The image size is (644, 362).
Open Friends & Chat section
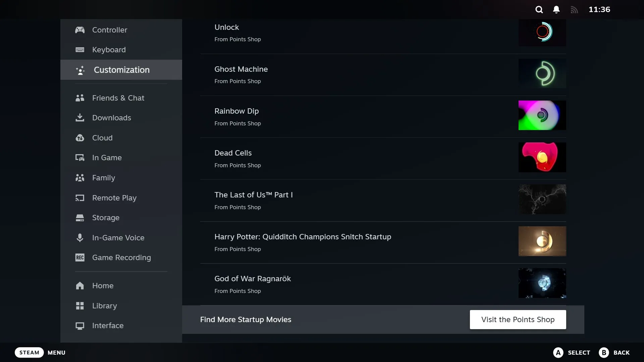click(x=118, y=98)
